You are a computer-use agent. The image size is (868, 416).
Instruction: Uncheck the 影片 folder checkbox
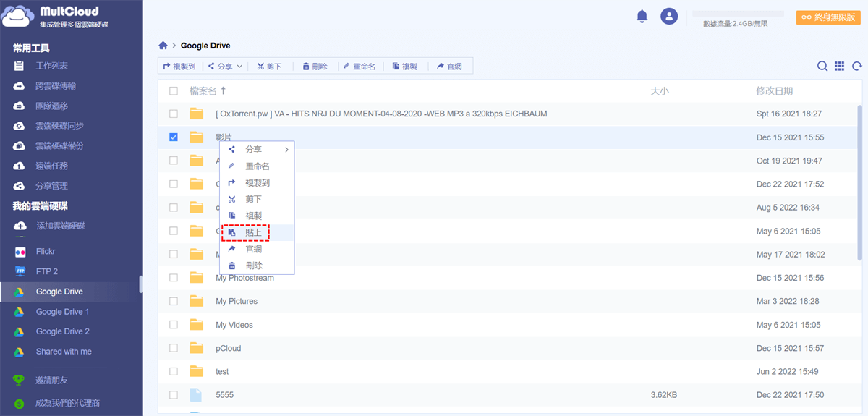point(174,137)
